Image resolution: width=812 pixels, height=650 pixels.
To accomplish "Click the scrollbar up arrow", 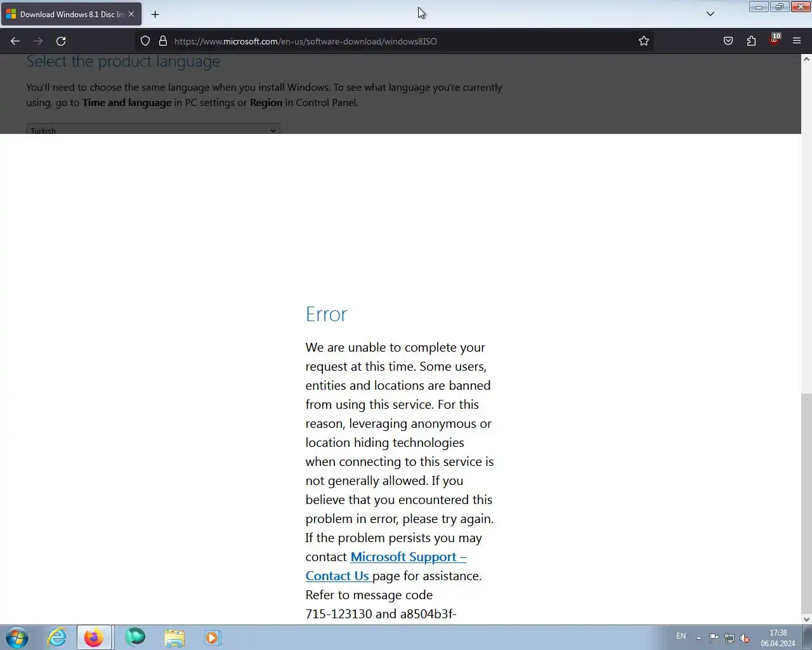I will tap(806, 59).
